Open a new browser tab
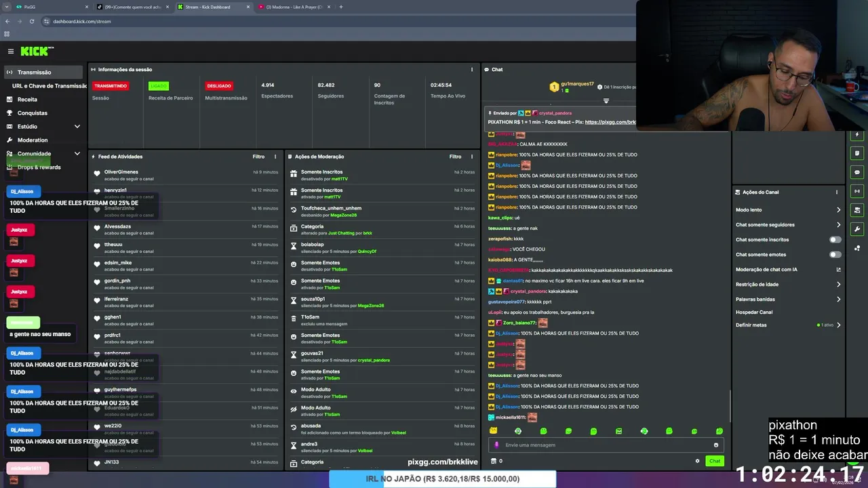Image resolution: width=868 pixels, height=488 pixels. 341,7
